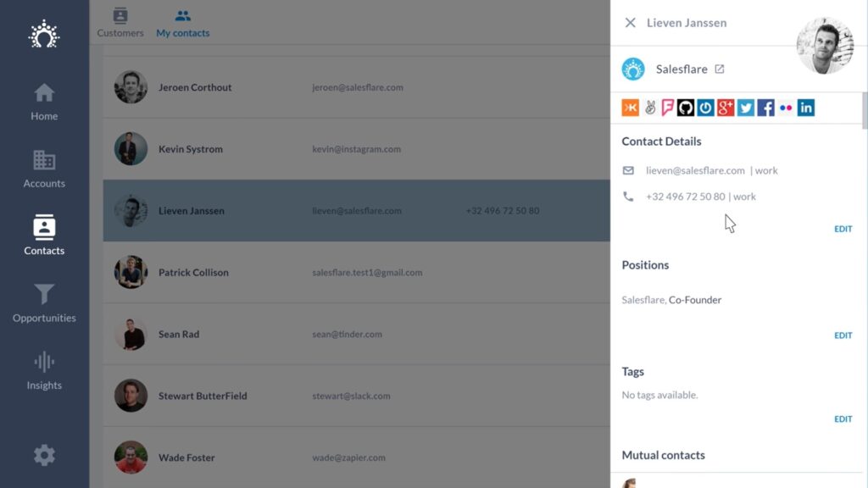Open the Twitter profile icon
Image resolution: width=868 pixels, height=488 pixels.
[x=745, y=108]
